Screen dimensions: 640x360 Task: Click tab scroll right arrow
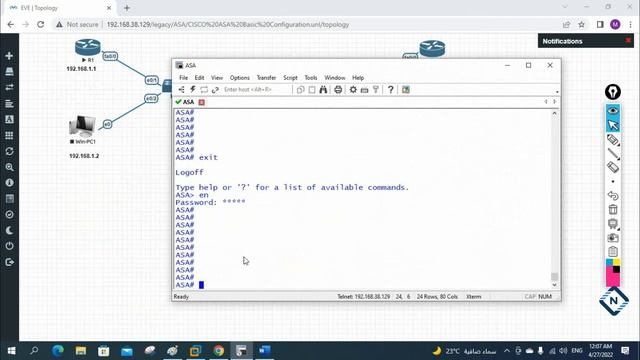554,102
